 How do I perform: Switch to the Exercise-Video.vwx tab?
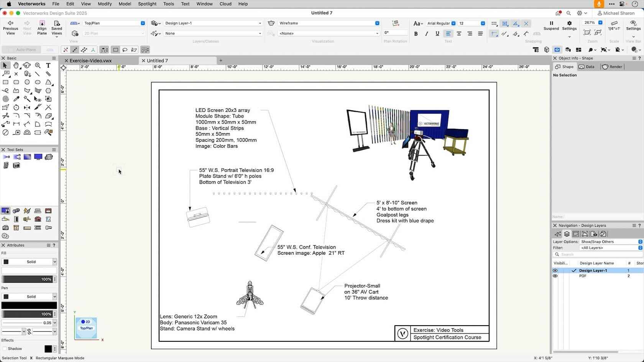click(90, 61)
